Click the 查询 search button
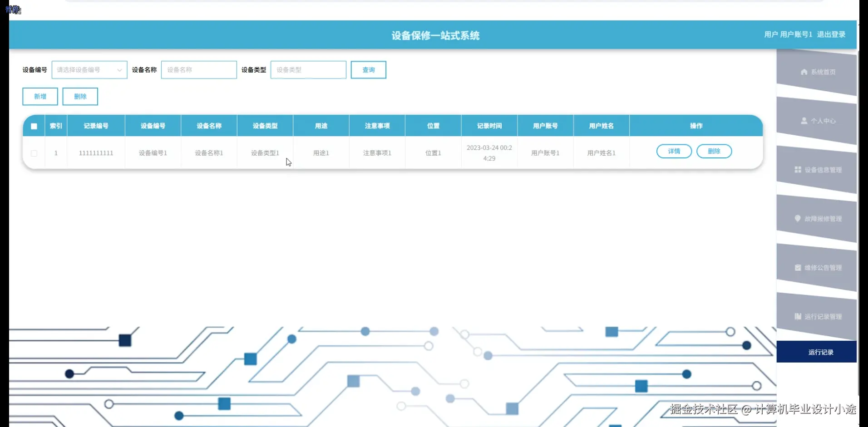 point(368,70)
